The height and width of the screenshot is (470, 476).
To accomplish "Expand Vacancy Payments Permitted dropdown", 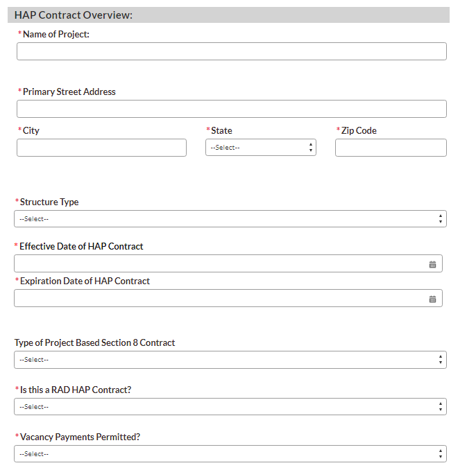I will click(230, 454).
